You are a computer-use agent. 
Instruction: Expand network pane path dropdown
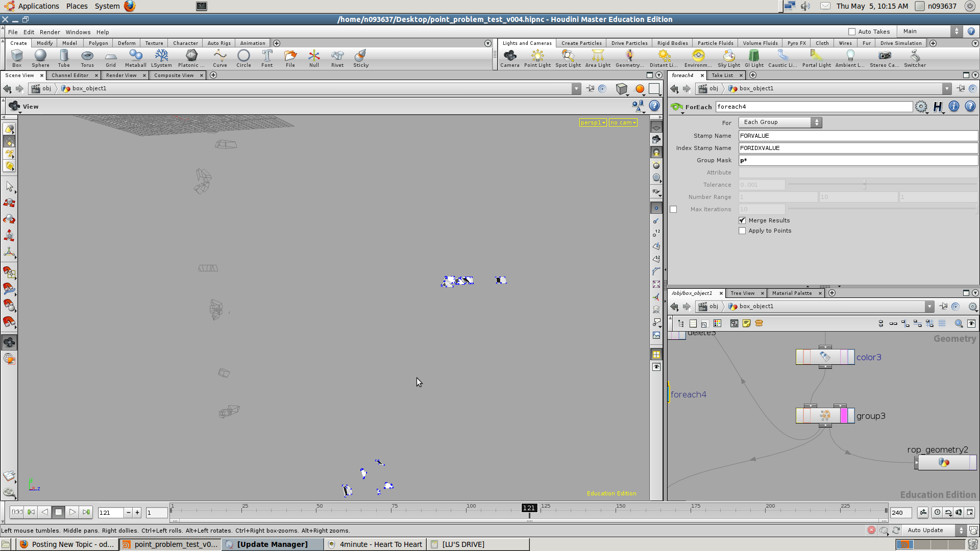[x=929, y=307]
